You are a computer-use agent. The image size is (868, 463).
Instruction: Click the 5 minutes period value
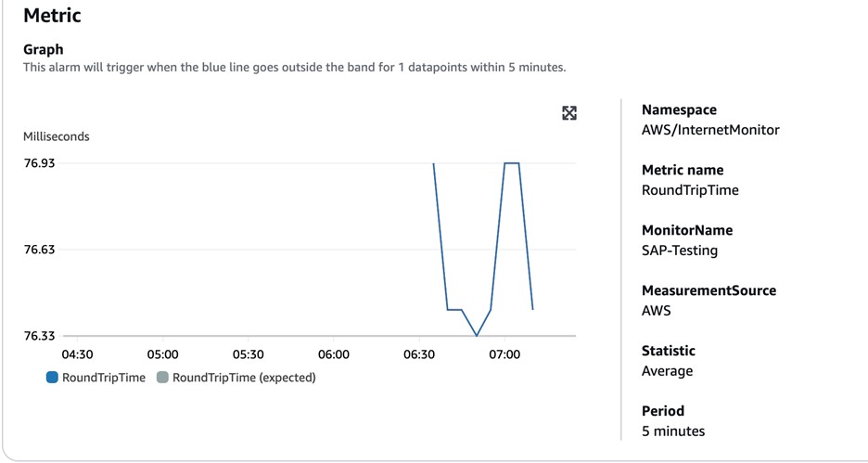[x=673, y=431]
